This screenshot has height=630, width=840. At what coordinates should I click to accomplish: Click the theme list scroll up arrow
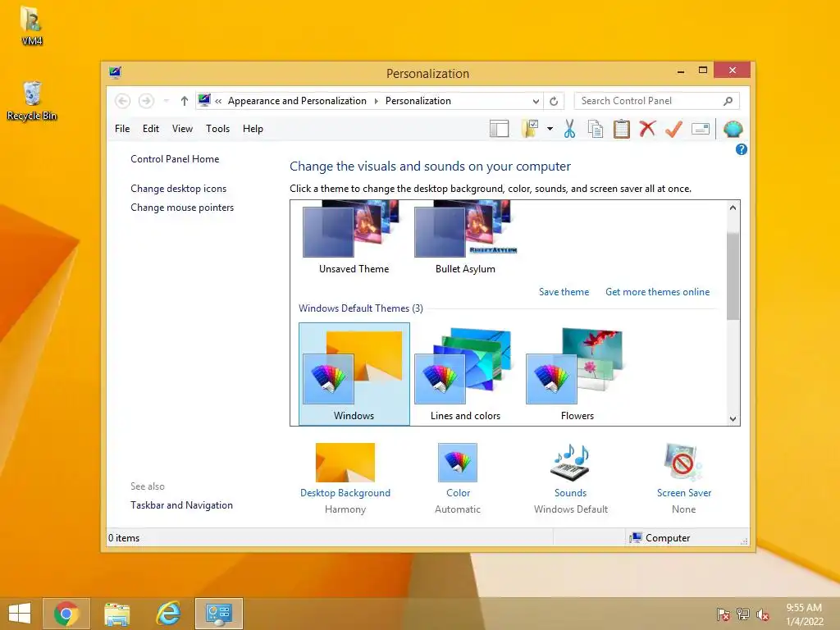click(x=733, y=208)
